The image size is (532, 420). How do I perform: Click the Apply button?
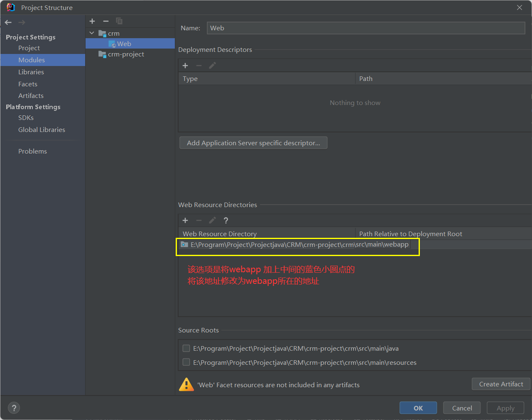pos(505,408)
